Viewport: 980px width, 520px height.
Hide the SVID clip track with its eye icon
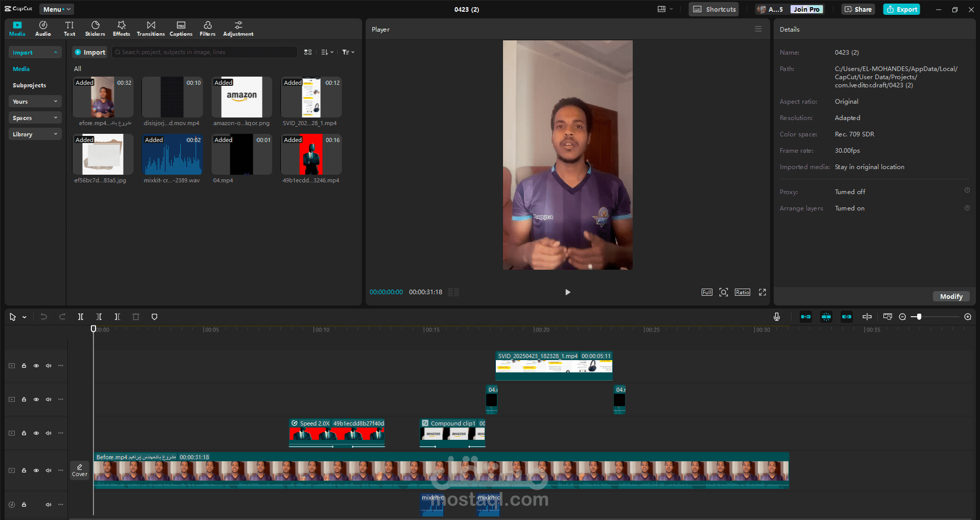point(36,366)
